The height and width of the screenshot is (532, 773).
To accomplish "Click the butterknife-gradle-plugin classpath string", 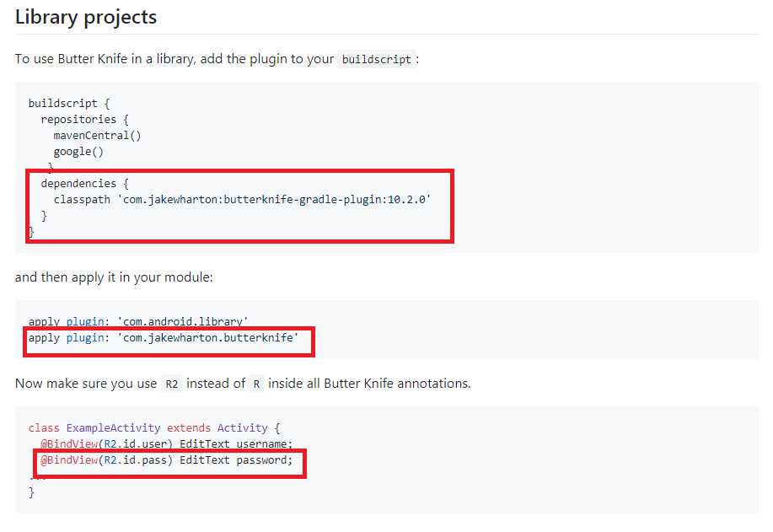I will pyautogui.click(x=274, y=199).
